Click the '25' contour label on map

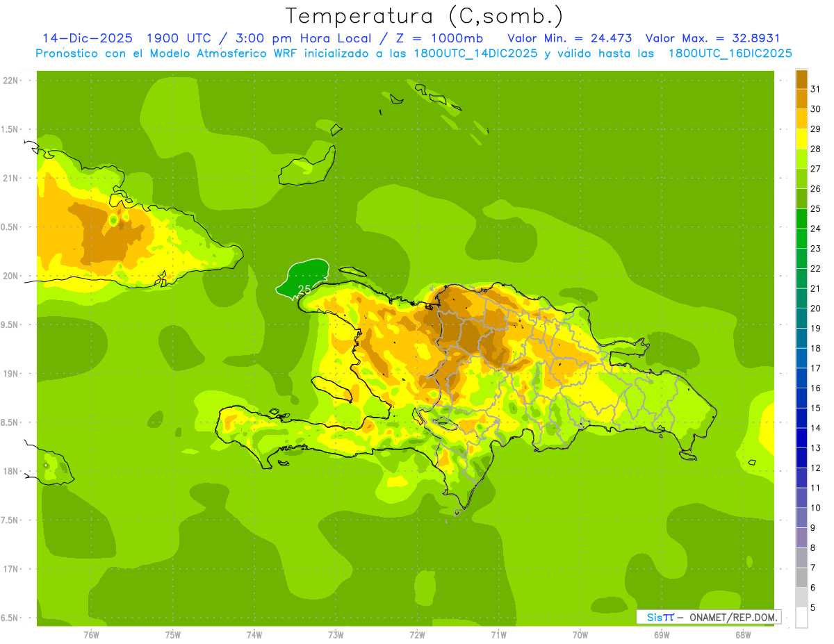pyautogui.click(x=304, y=289)
